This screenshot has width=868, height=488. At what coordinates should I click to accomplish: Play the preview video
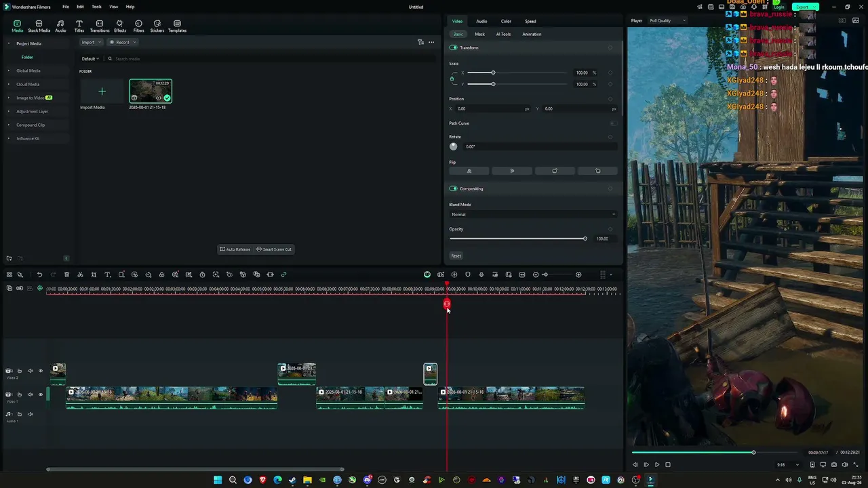pyautogui.click(x=656, y=465)
